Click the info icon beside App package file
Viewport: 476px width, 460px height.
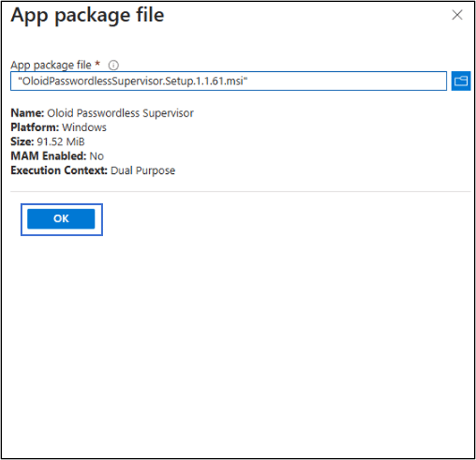(x=113, y=65)
